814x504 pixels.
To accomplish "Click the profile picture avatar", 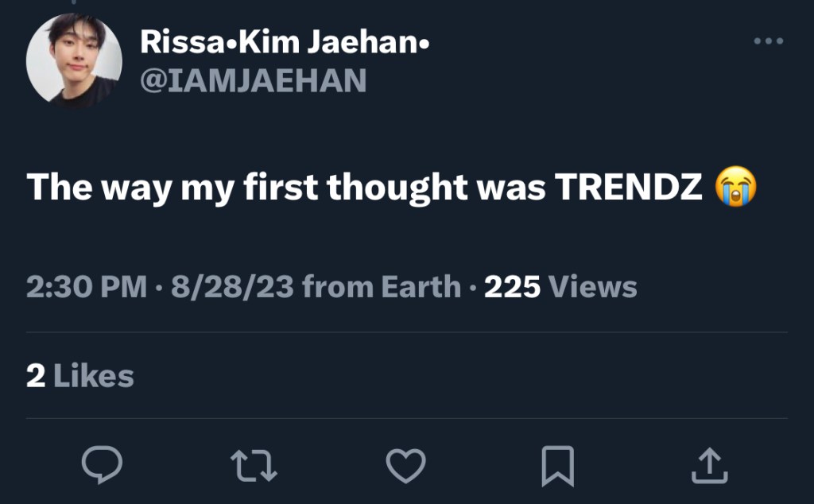I will click(x=74, y=61).
